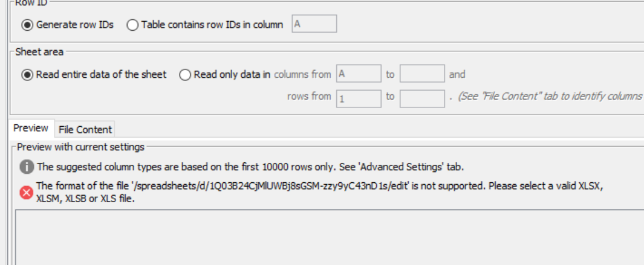Click inside the empty preview table area
The image size is (644, 265).
point(330,237)
